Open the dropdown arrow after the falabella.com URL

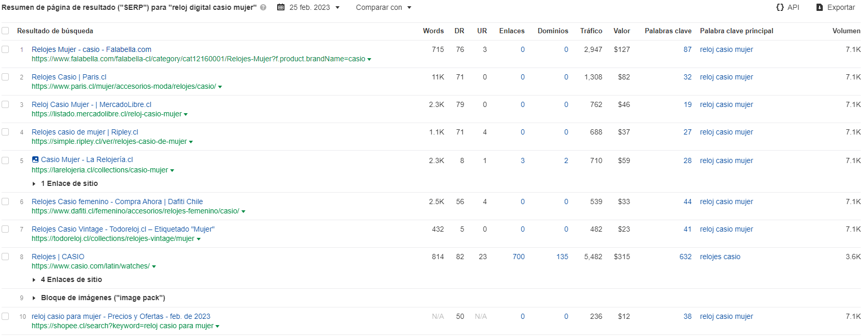point(369,60)
